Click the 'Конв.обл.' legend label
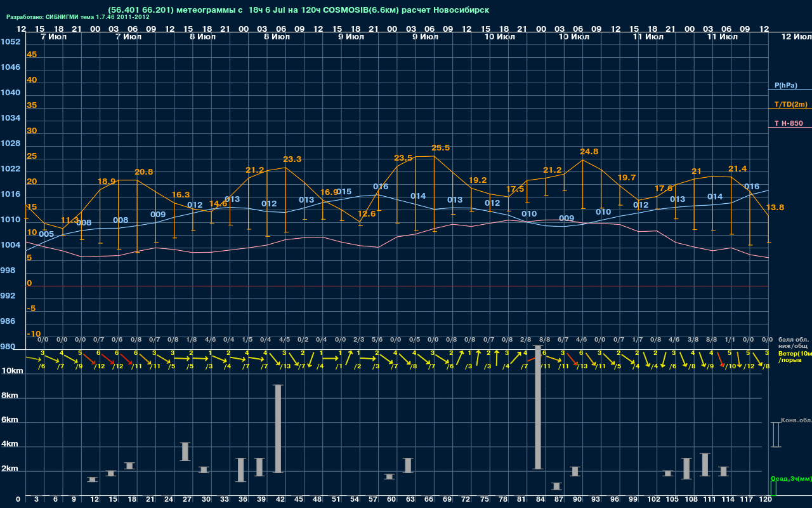 point(797,421)
